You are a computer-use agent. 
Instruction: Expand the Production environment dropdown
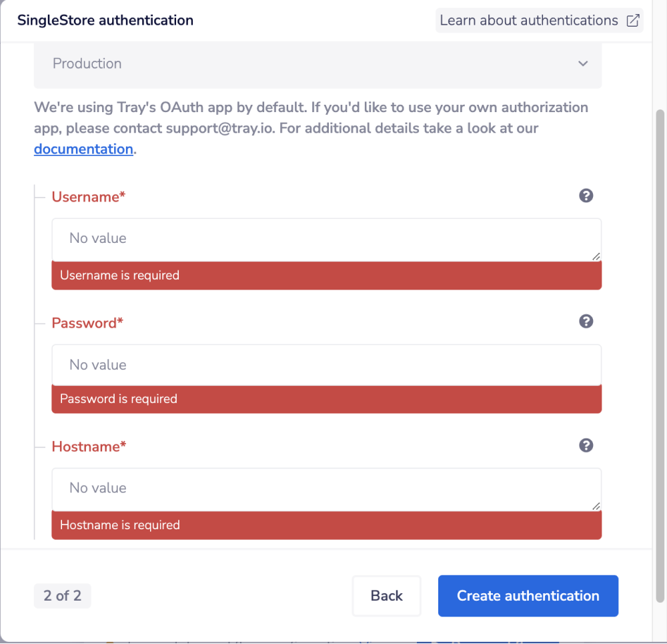(x=317, y=63)
